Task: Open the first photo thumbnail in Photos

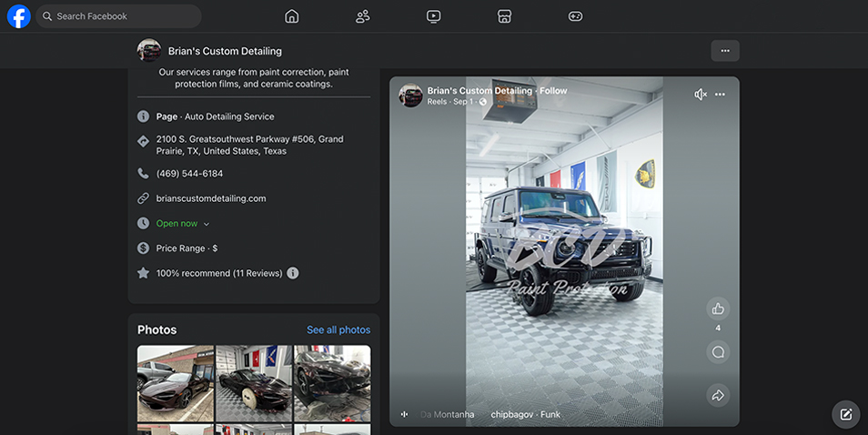Action: [176, 382]
